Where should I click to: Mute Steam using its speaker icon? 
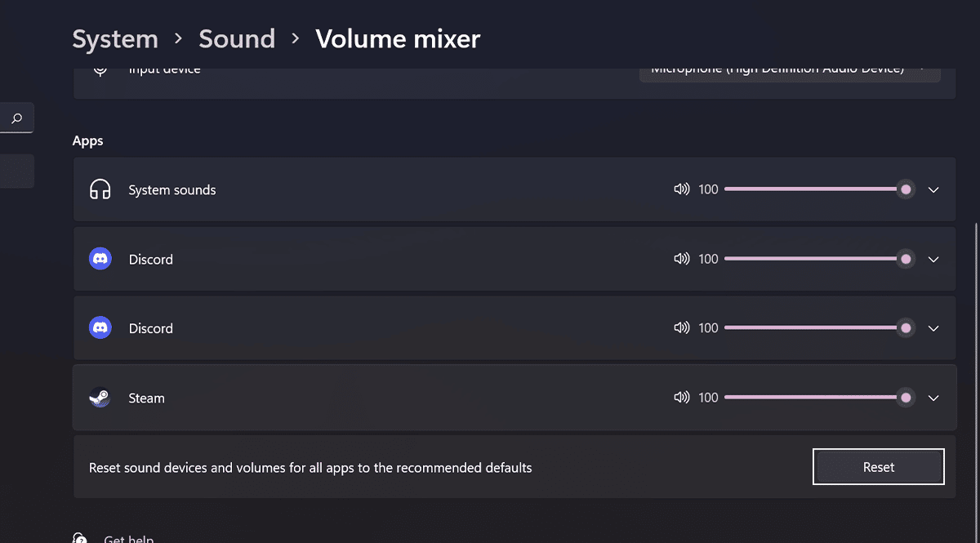click(x=681, y=398)
